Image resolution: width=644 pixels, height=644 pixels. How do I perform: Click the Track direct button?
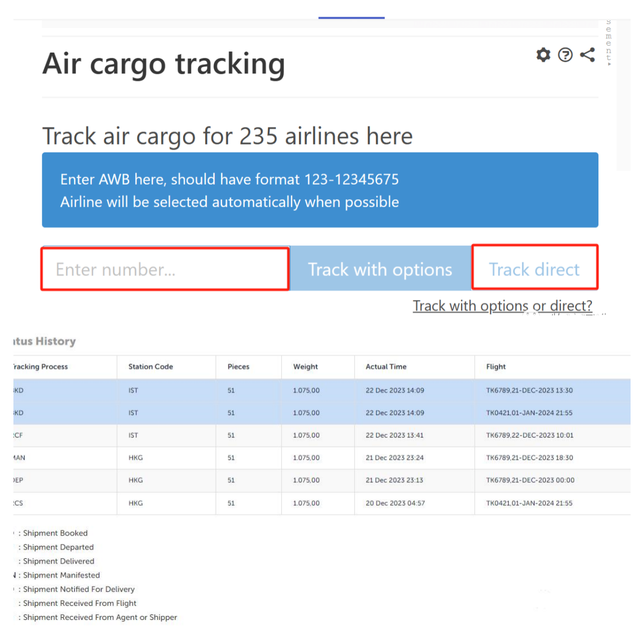[534, 269]
